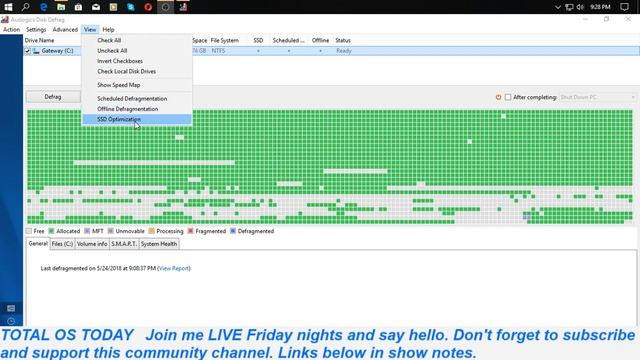The height and width of the screenshot is (360, 640).
Task: Click the sidebar message icon
Action: click(x=11, y=308)
